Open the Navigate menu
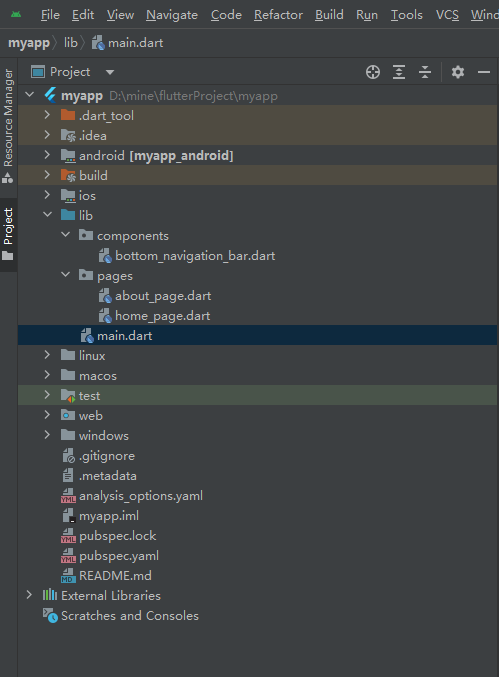The image size is (499, 677). [172, 15]
